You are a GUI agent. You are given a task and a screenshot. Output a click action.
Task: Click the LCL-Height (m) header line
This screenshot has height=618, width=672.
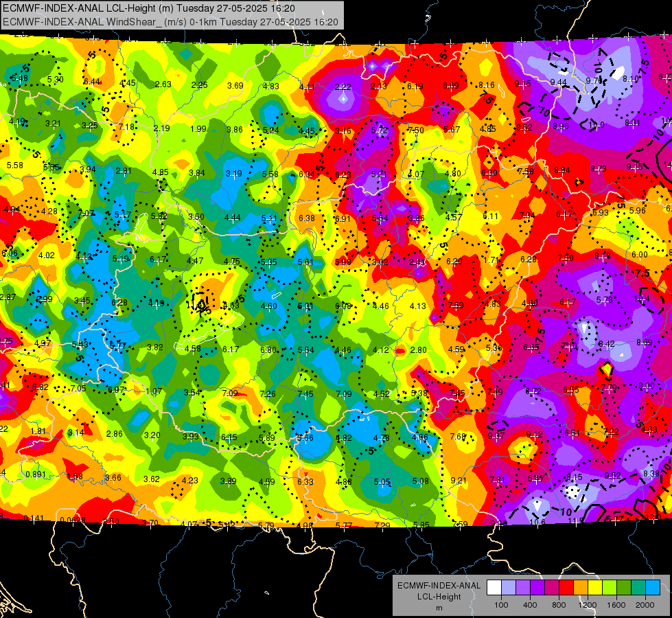point(149,8)
